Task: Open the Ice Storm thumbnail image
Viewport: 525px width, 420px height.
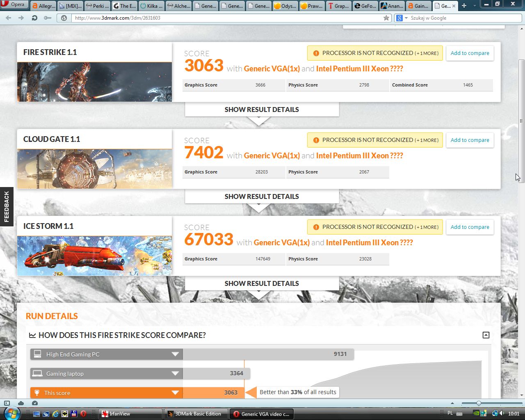Action: (x=94, y=256)
